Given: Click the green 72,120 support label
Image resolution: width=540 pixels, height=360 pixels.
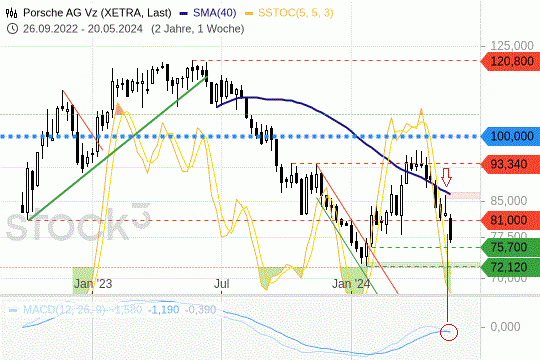Looking at the screenshot, I should [x=510, y=267].
